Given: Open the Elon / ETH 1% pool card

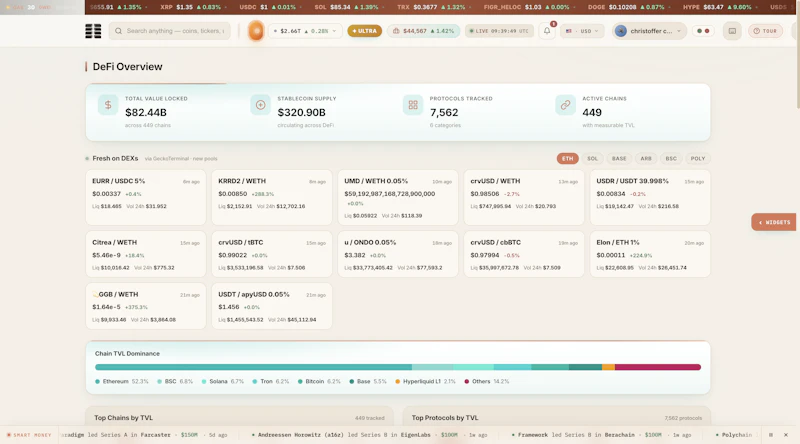Looking at the screenshot, I should (650, 254).
